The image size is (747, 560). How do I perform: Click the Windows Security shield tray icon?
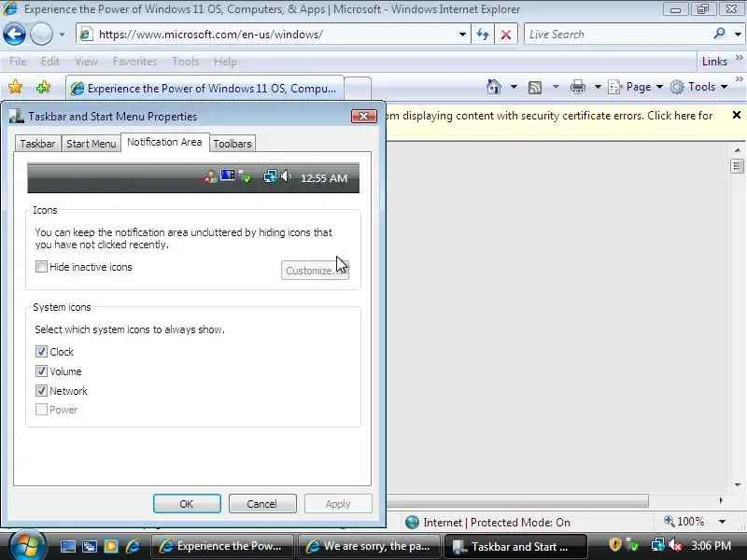[615, 544]
